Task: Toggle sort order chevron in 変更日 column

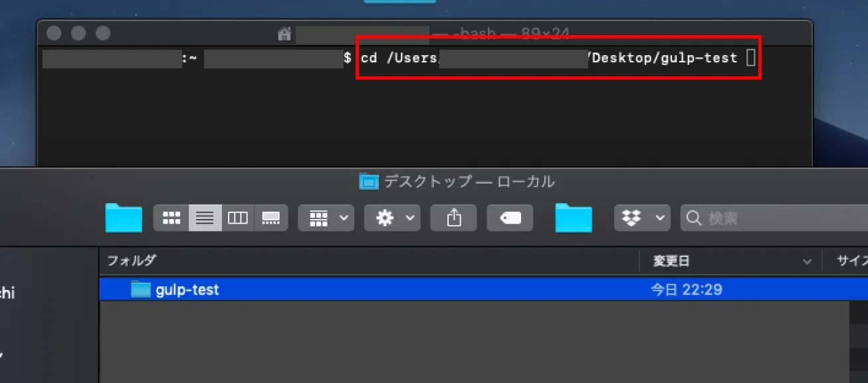Action: (808, 262)
